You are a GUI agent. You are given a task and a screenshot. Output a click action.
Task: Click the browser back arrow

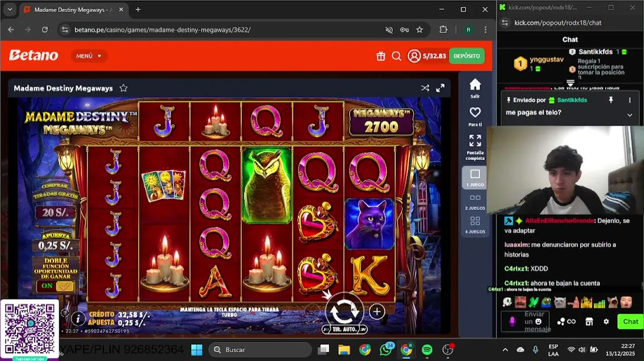pyautogui.click(x=11, y=30)
